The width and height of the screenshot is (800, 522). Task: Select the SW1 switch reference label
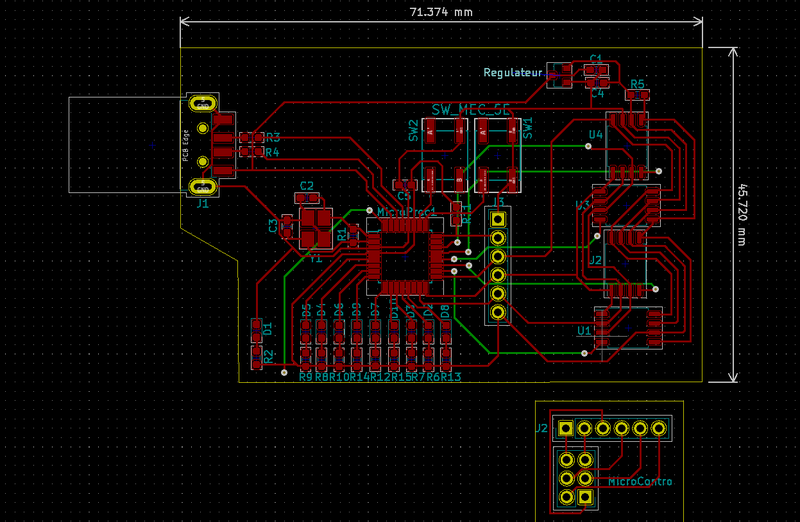[x=528, y=128]
